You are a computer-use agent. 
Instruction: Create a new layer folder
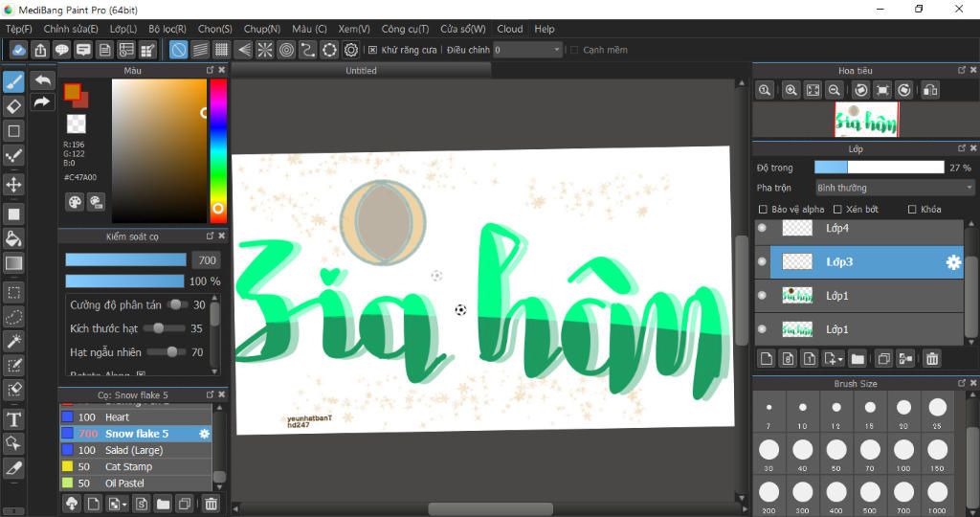pos(857,359)
